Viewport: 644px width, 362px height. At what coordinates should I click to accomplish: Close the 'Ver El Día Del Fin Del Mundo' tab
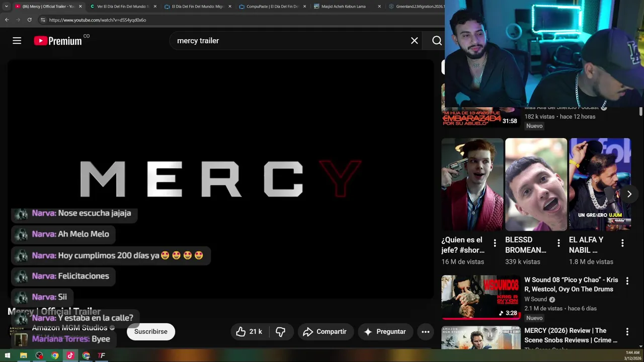tap(155, 7)
